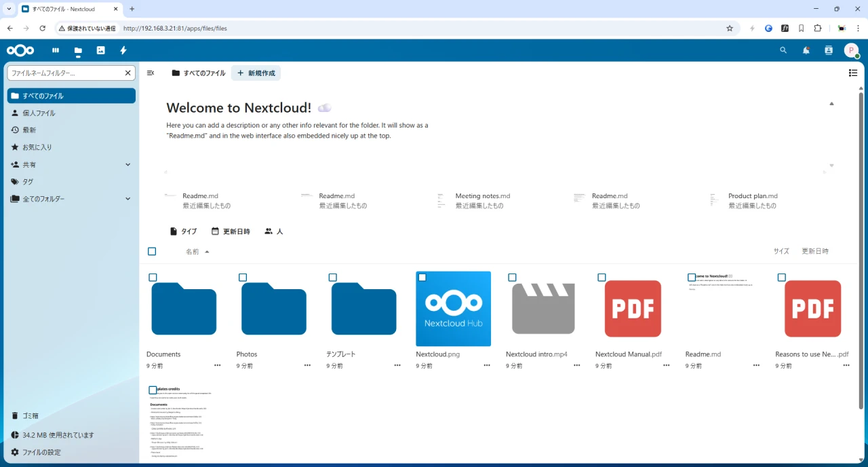
Task: Select the Documents folder checkbox
Action: click(153, 278)
